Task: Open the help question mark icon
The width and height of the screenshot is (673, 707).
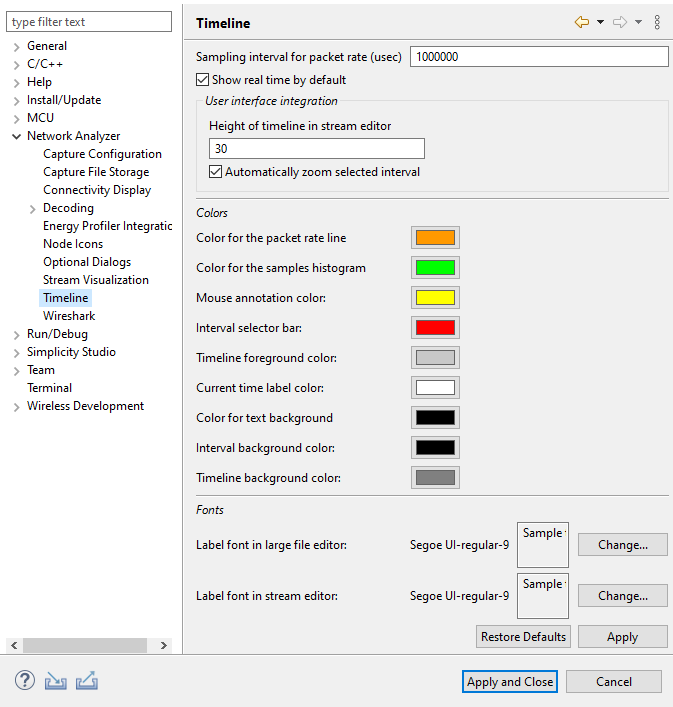Action: tap(25, 680)
